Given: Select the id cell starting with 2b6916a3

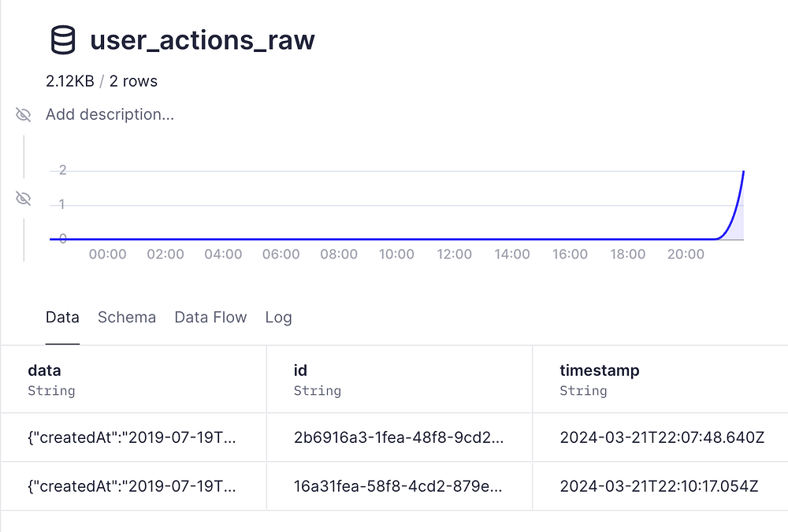Looking at the screenshot, I should (x=399, y=437).
